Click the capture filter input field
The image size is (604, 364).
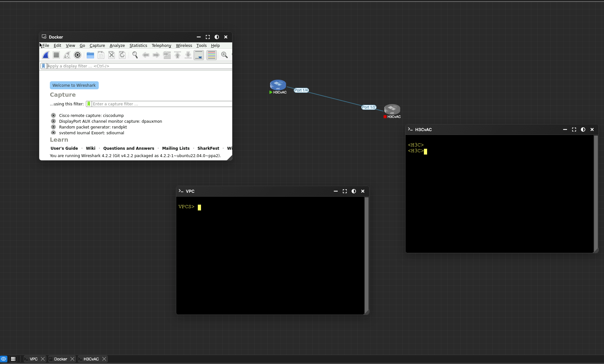pos(162,104)
